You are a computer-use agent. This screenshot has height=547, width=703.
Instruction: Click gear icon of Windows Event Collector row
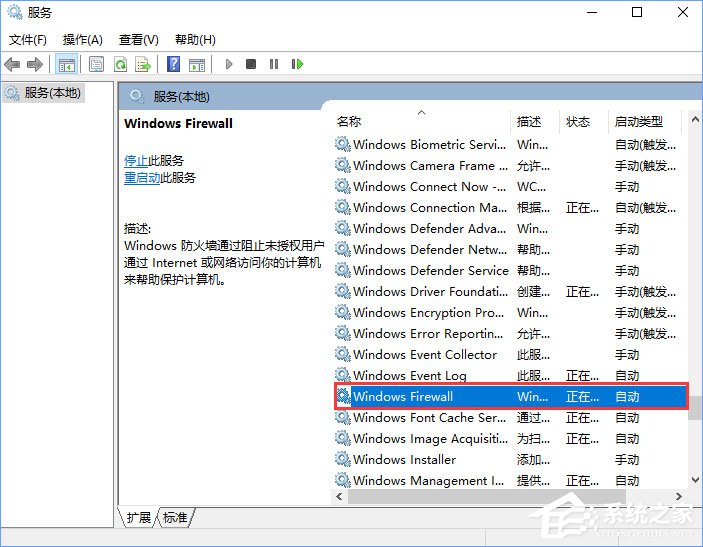pos(343,355)
